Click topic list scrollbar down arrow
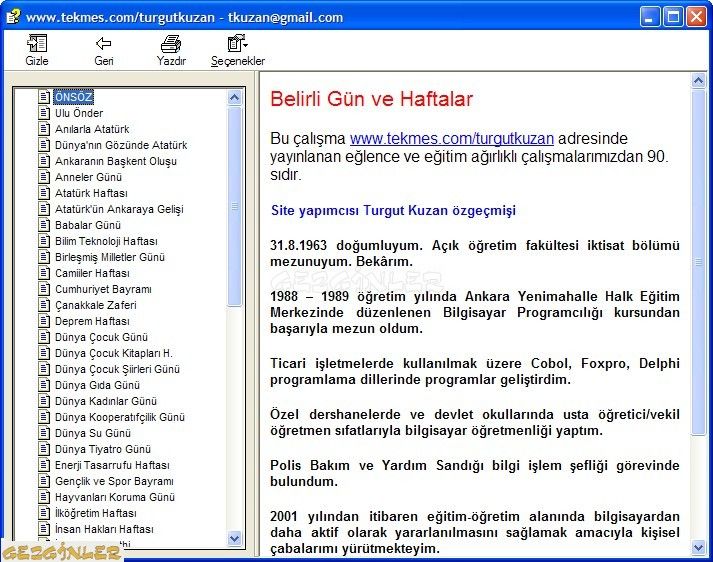Viewport: 713px width, 562px height. click(235, 539)
